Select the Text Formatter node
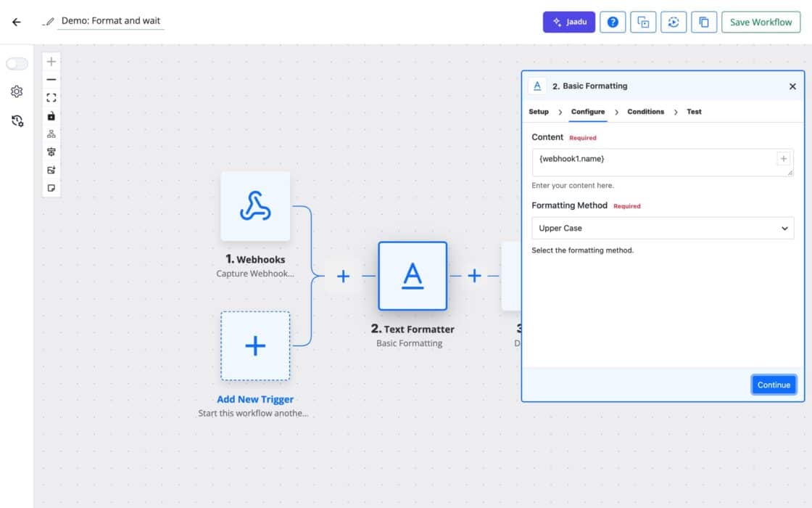812x508 pixels. (x=413, y=276)
